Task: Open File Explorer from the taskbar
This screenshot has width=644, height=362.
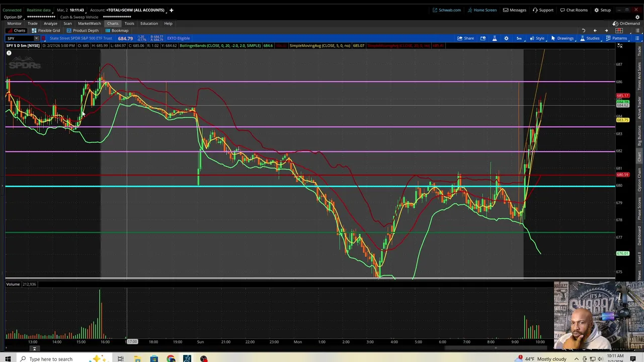Action: pos(137,358)
